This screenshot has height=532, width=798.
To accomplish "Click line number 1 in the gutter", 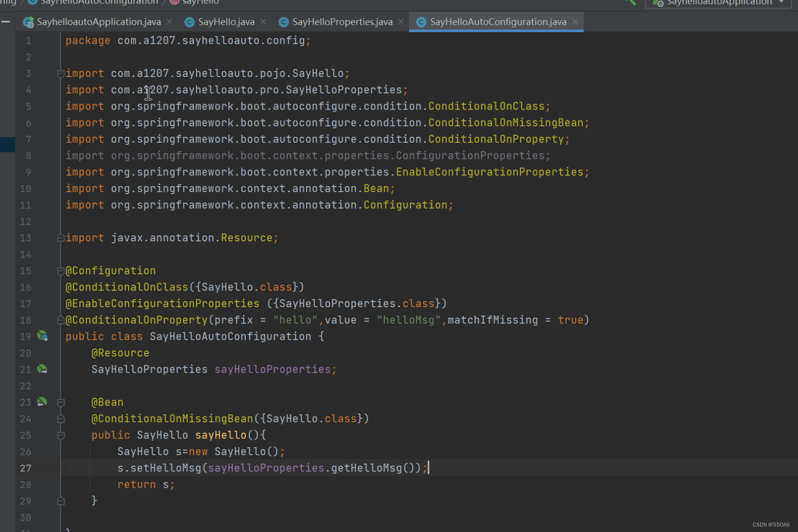I will tap(28, 41).
